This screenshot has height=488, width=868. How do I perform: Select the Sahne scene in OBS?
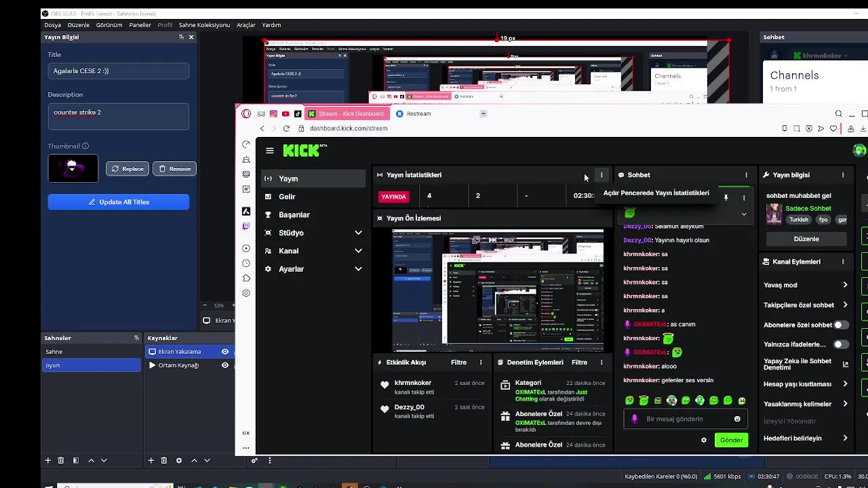click(91, 352)
